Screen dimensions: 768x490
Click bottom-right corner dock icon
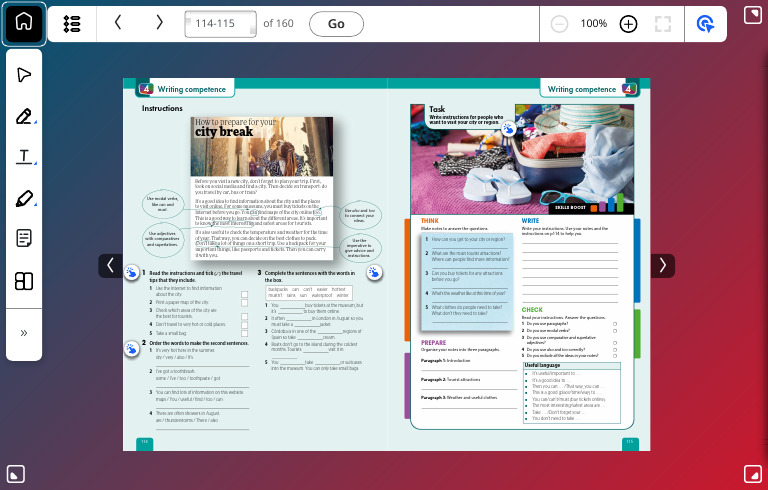pyautogui.click(x=752, y=474)
